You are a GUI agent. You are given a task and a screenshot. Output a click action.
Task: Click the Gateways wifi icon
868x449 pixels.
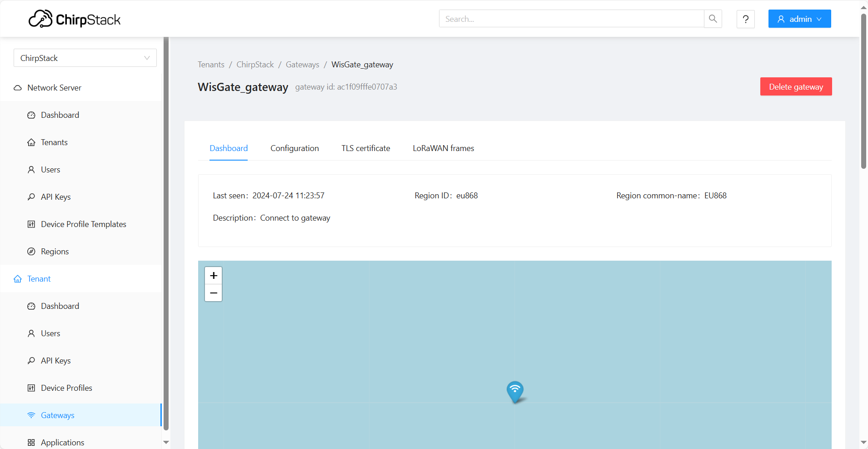point(31,415)
